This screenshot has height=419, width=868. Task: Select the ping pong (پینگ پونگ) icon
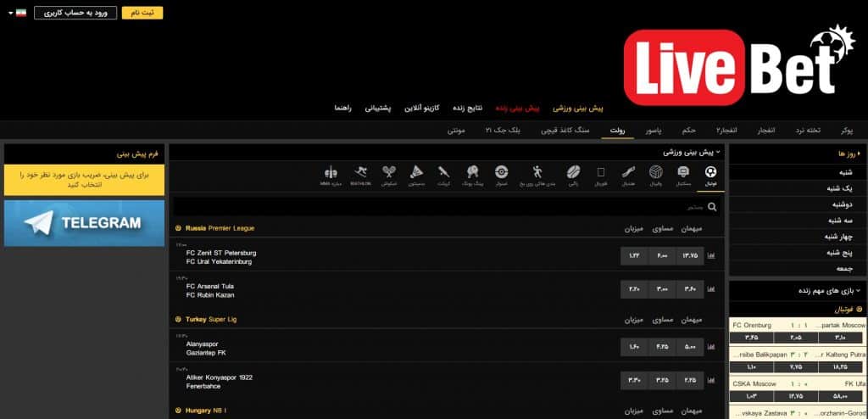[x=473, y=172]
